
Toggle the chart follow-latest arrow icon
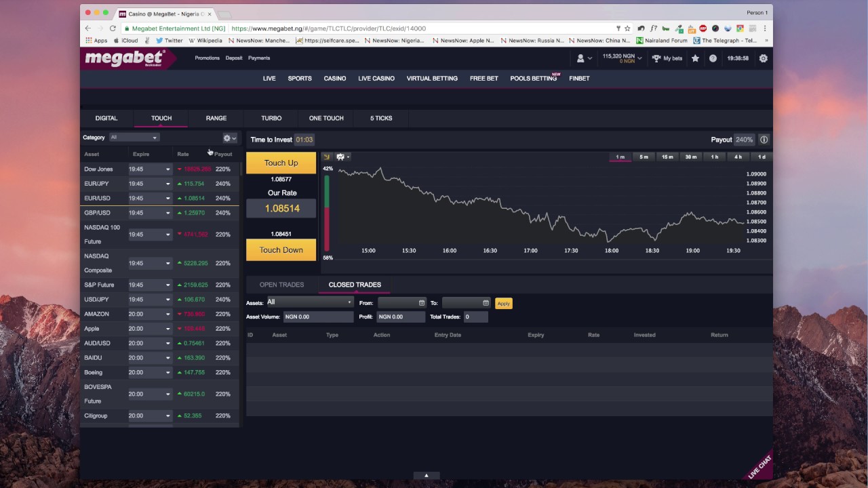[x=326, y=157]
